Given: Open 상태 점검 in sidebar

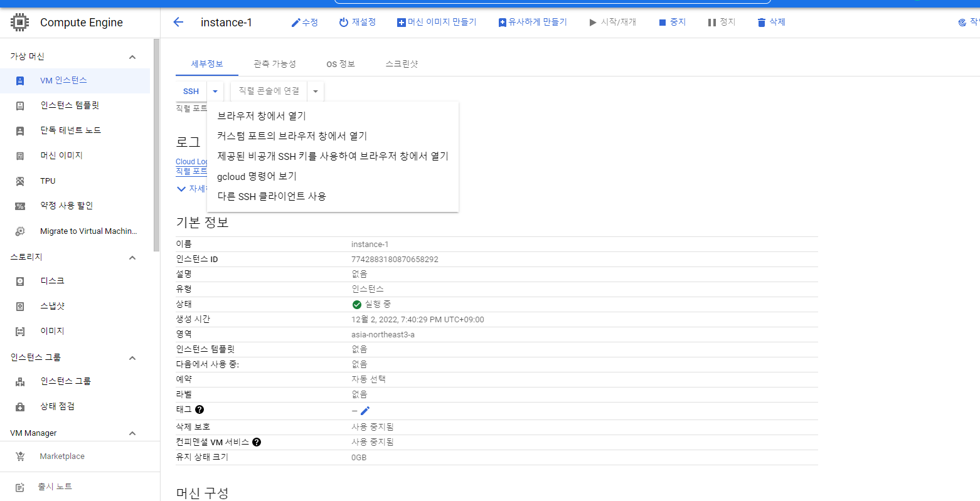Looking at the screenshot, I should point(75,406).
